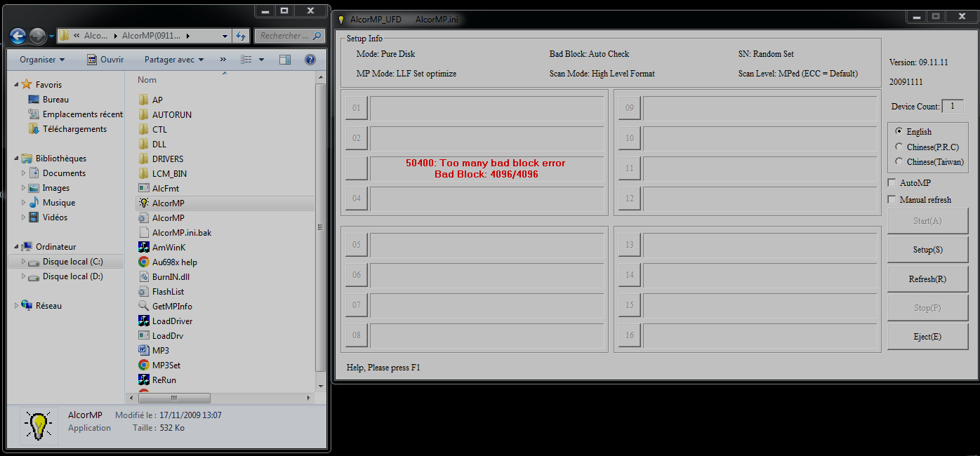Open the recent pages dropdown arrow
This screenshot has width=980, height=456.
pyautogui.click(x=52, y=36)
